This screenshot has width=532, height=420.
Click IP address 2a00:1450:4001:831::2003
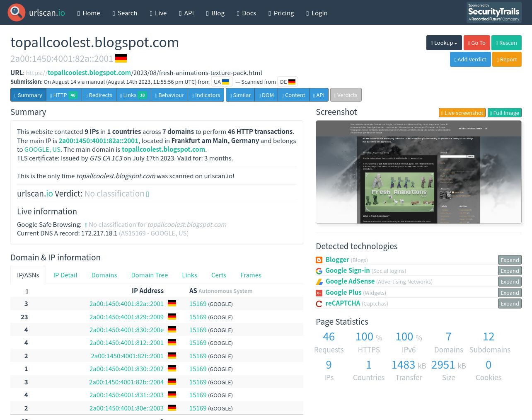coord(126,395)
